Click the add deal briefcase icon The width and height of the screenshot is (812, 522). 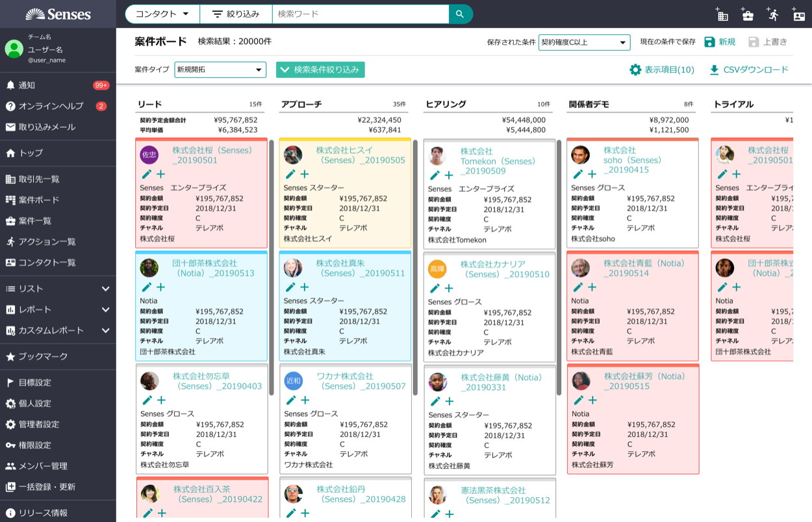(747, 14)
